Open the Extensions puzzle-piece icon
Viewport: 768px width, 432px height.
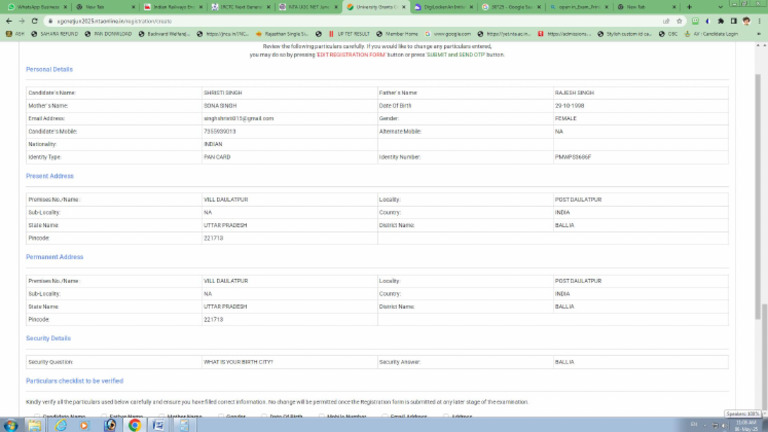coord(720,21)
